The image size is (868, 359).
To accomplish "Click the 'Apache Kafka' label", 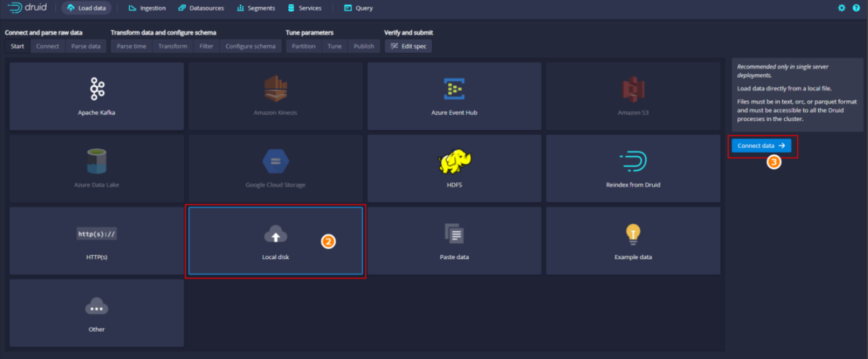I will [x=96, y=112].
